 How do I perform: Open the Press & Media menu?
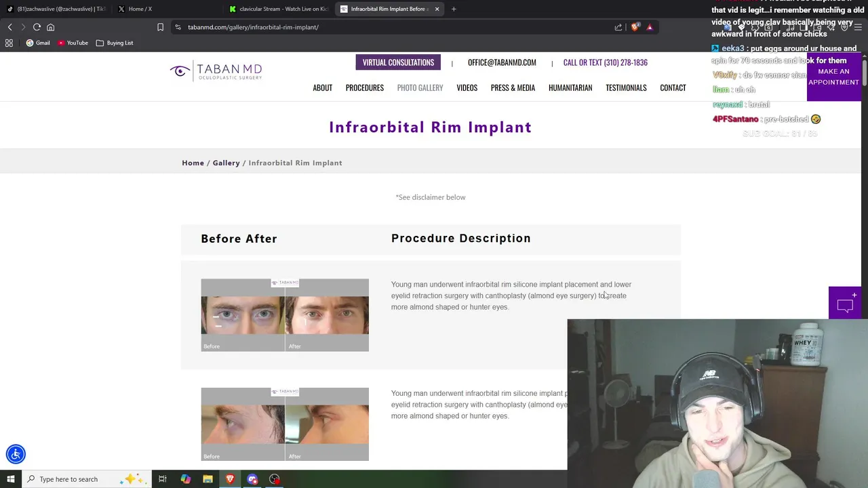point(513,87)
